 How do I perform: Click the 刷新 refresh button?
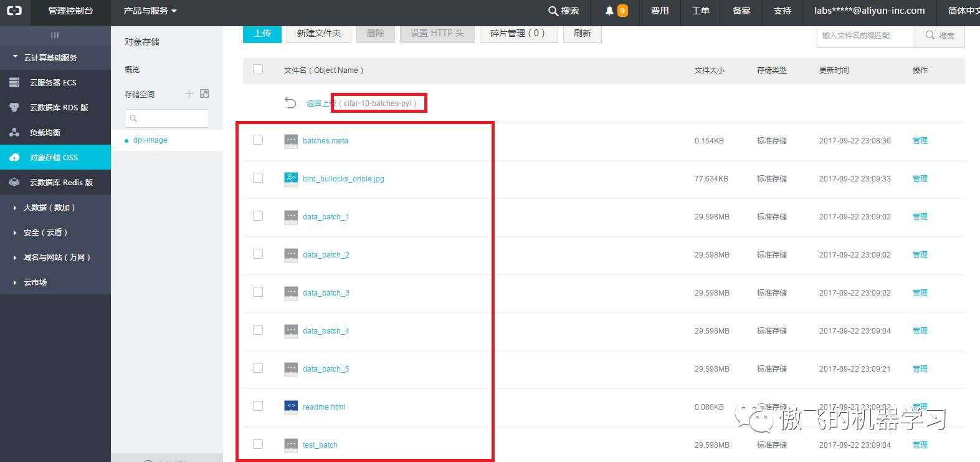pyautogui.click(x=583, y=34)
